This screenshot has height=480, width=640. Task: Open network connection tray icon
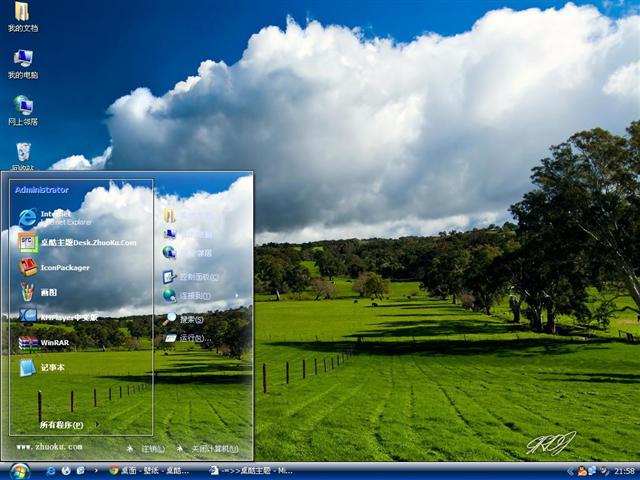592,471
